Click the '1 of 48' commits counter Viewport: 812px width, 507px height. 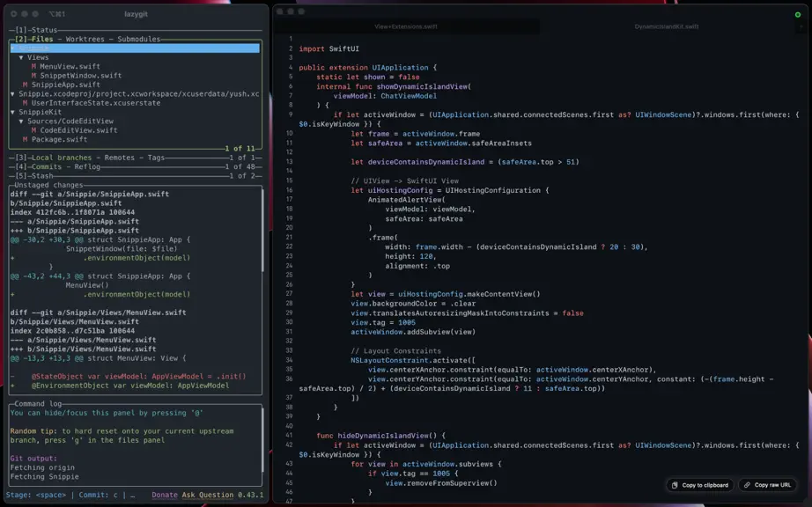[x=240, y=167]
